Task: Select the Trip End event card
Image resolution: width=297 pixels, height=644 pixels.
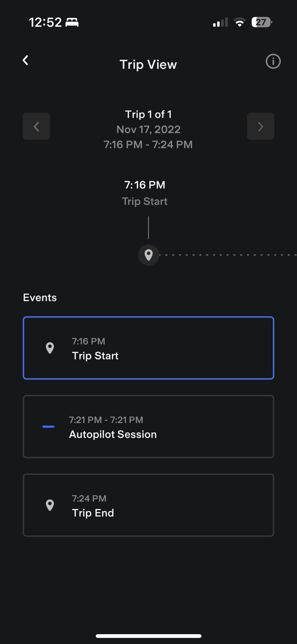Action: [148, 505]
